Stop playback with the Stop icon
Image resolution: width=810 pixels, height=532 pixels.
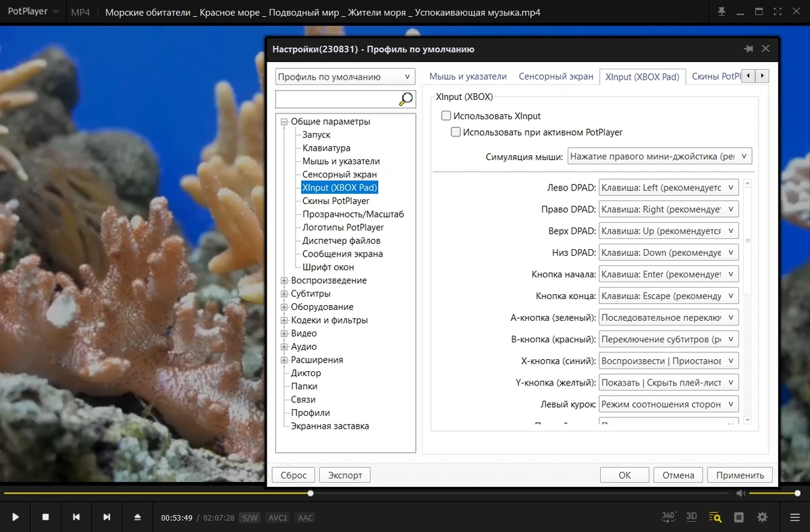coord(46,517)
